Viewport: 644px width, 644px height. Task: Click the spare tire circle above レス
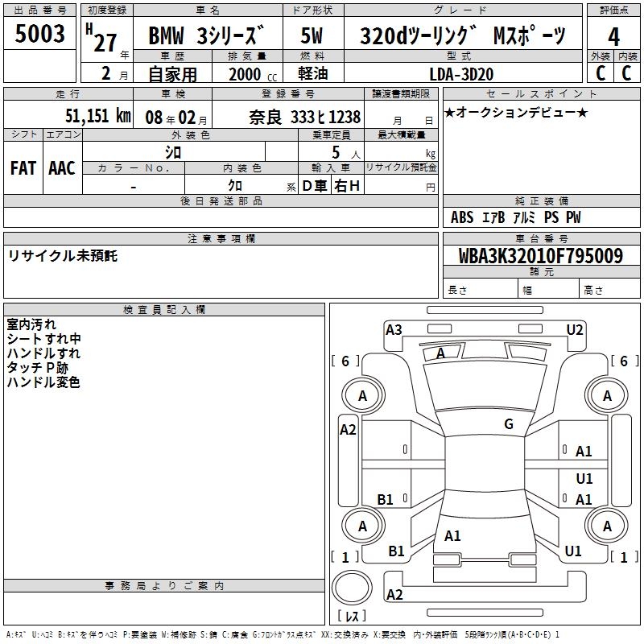(x=352, y=588)
